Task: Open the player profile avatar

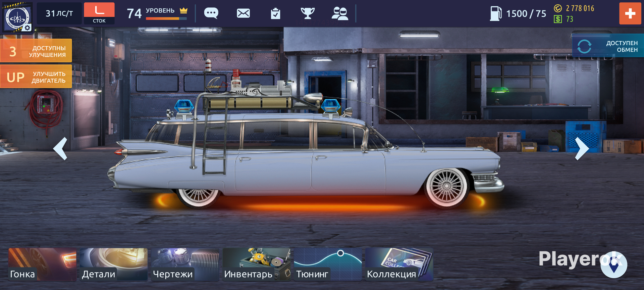Action: click(x=17, y=17)
